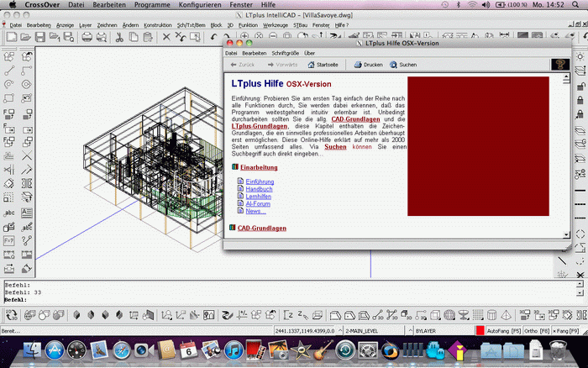This screenshot has width=588, height=368.
Task: Click the padlock lock-layer icon on right
Action: [x=580, y=100]
